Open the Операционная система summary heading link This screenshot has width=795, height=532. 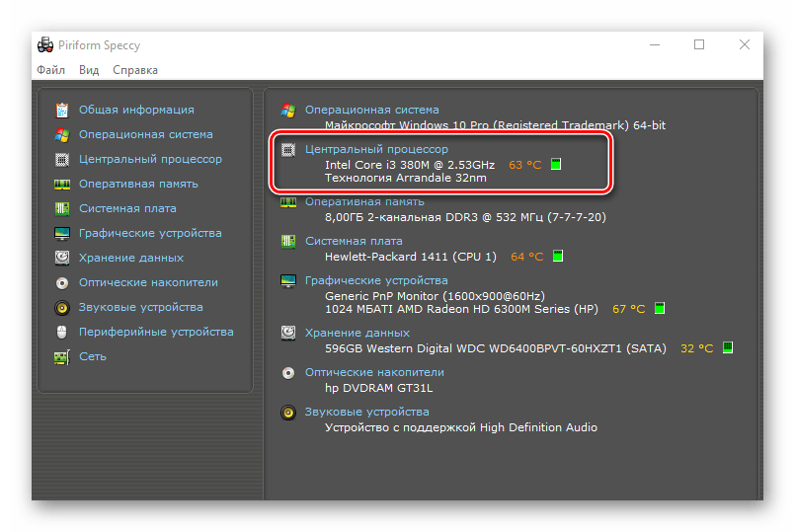coord(371,110)
